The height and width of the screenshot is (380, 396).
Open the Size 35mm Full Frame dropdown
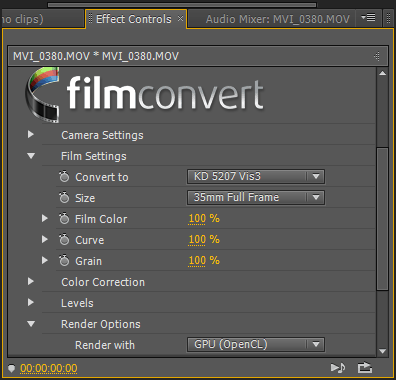click(256, 197)
